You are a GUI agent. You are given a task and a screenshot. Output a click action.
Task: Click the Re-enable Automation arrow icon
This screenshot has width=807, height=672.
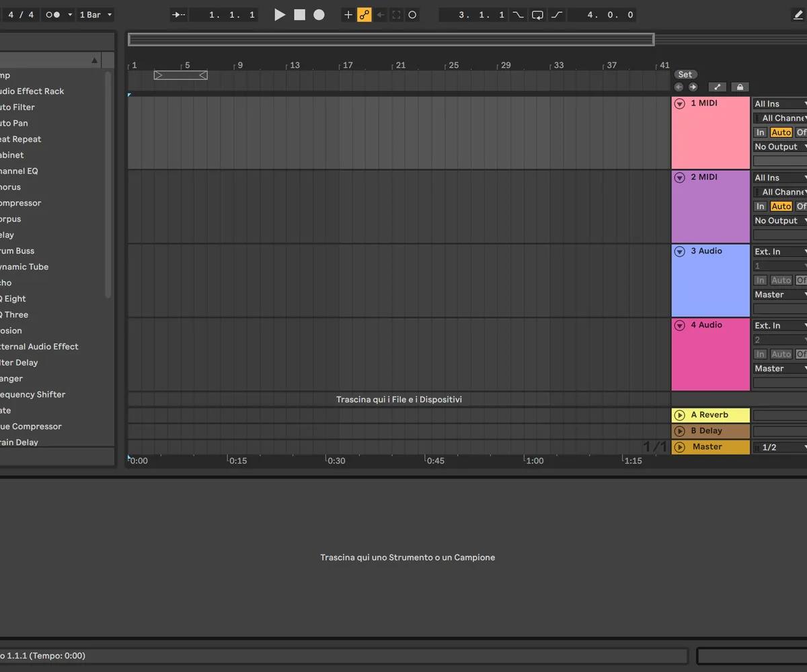381,15
